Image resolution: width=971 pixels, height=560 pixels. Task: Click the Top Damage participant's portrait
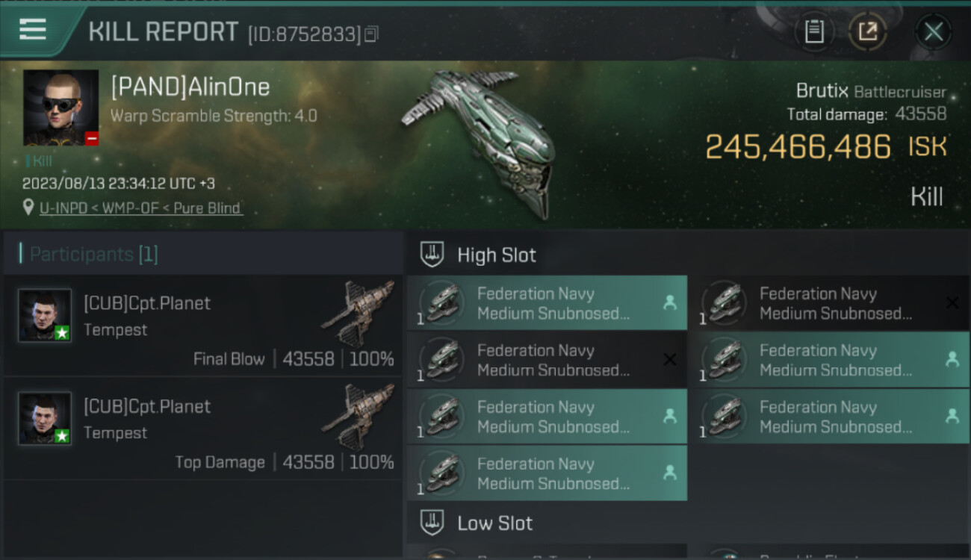point(45,418)
